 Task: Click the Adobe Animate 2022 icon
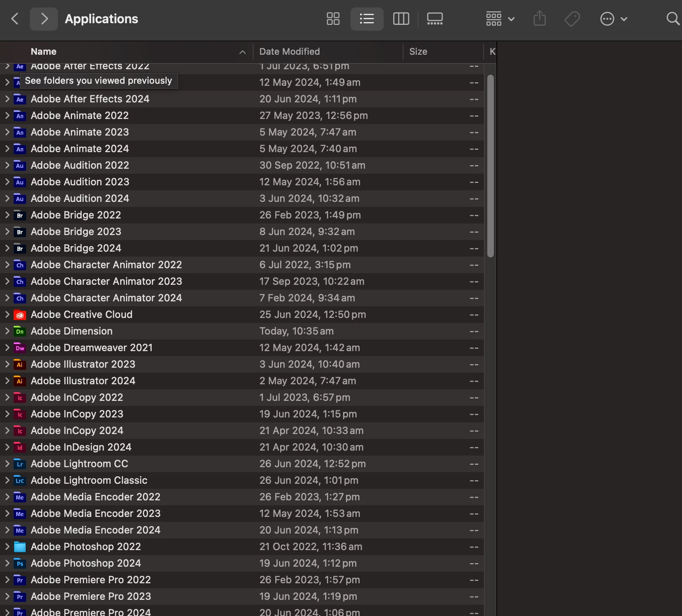[20, 116]
